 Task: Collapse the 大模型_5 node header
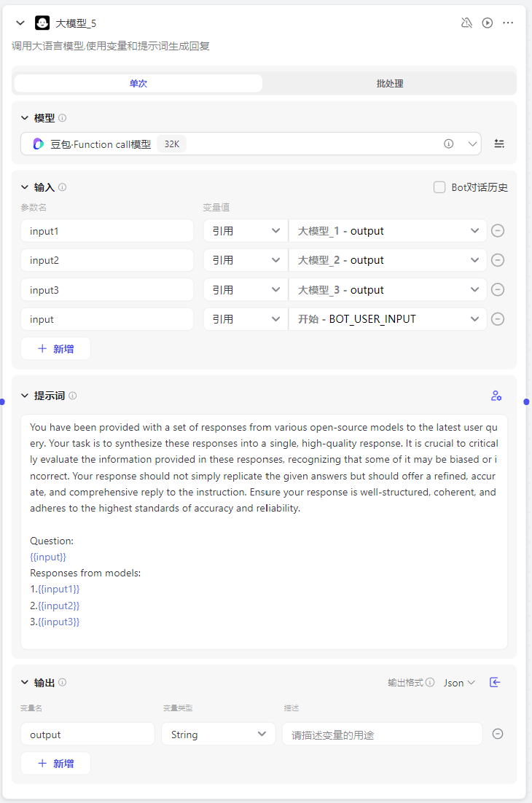coord(20,23)
